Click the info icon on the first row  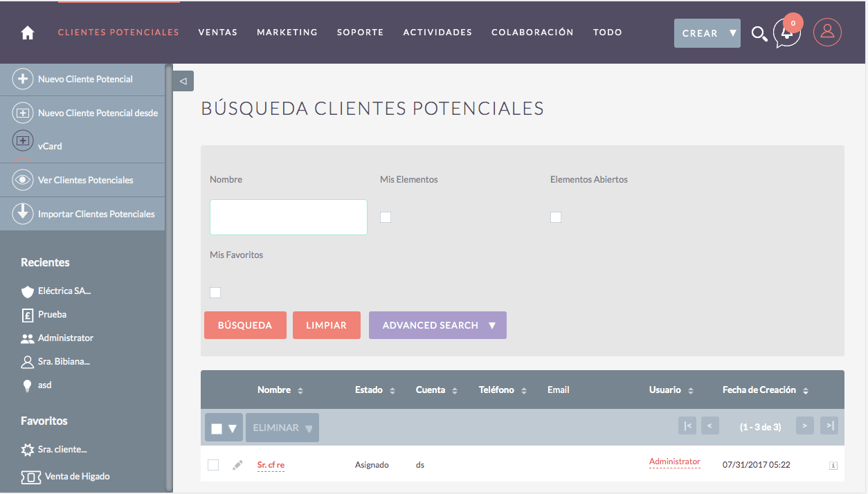tap(833, 466)
